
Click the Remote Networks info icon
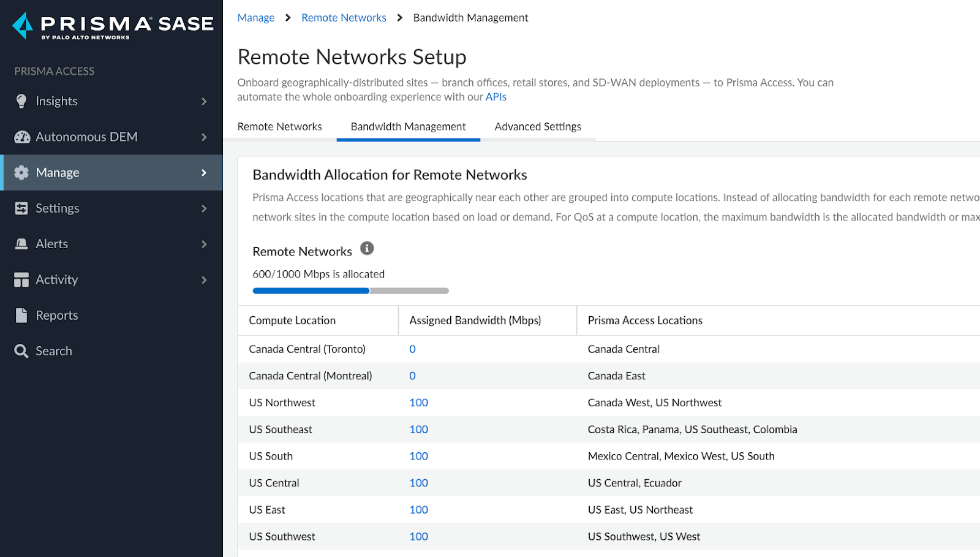pyautogui.click(x=367, y=248)
